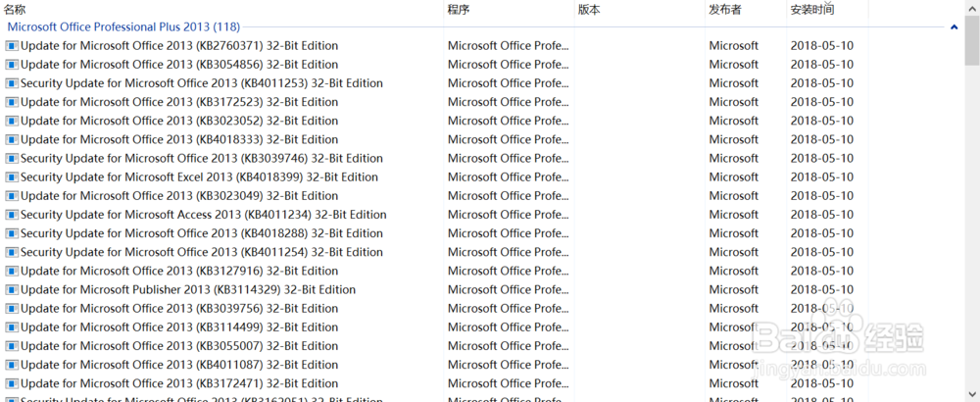Click the icon beside update KB3172523
The image size is (980, 402).
pyautogui.click(x=12, y=102)
